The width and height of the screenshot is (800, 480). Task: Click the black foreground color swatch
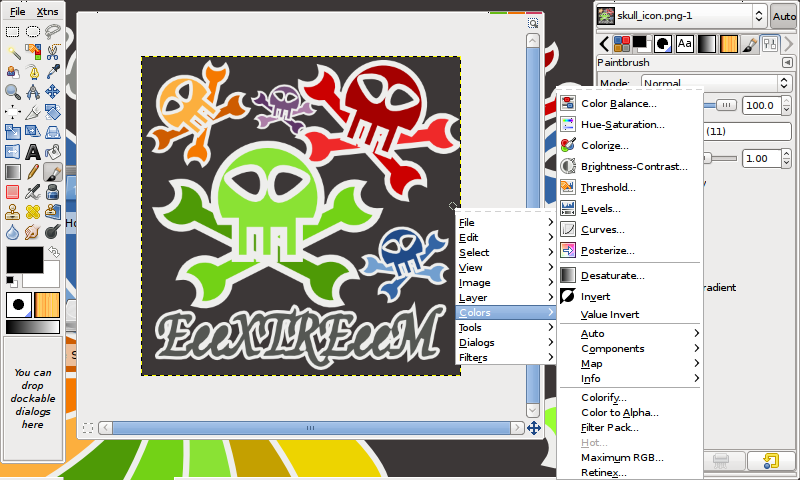24,260
